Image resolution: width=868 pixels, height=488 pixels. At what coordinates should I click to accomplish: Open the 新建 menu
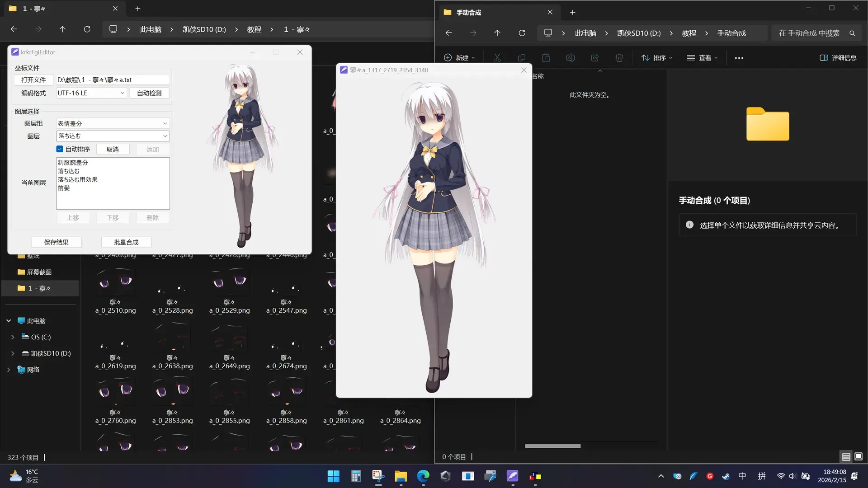[x=460, y=58]
